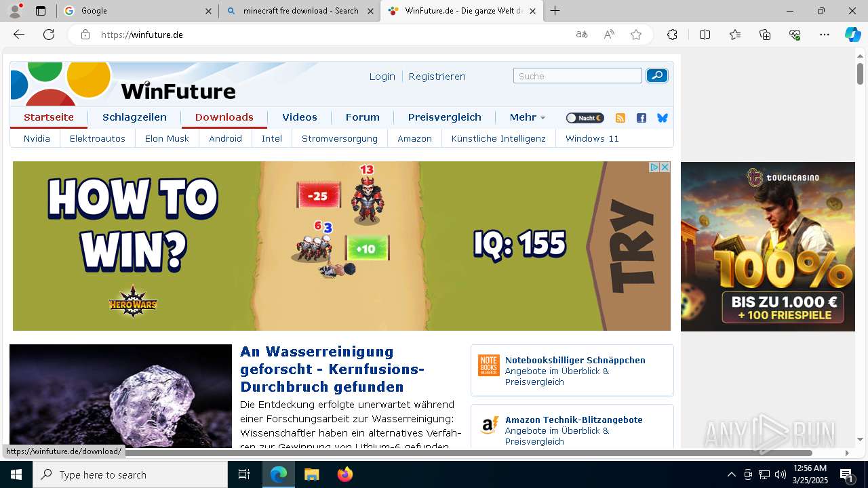Click the Registrieren link

[x=437, y=77]
